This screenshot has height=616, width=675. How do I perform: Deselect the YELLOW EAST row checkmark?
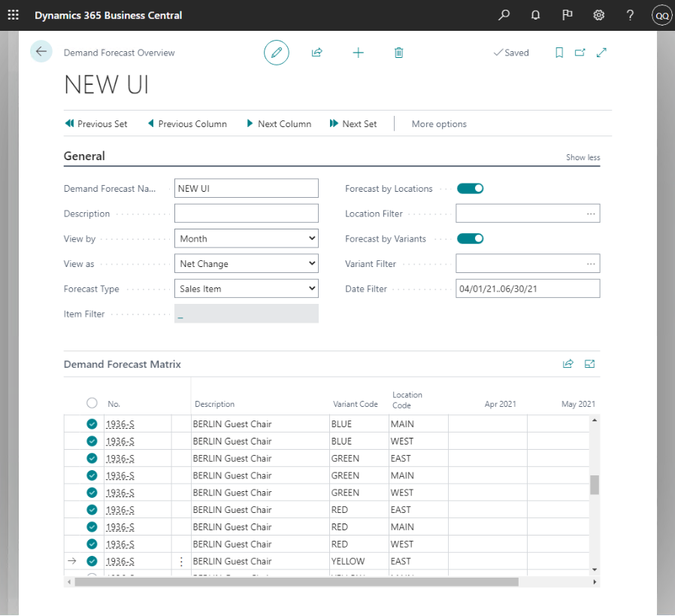[x=92, y=561]
